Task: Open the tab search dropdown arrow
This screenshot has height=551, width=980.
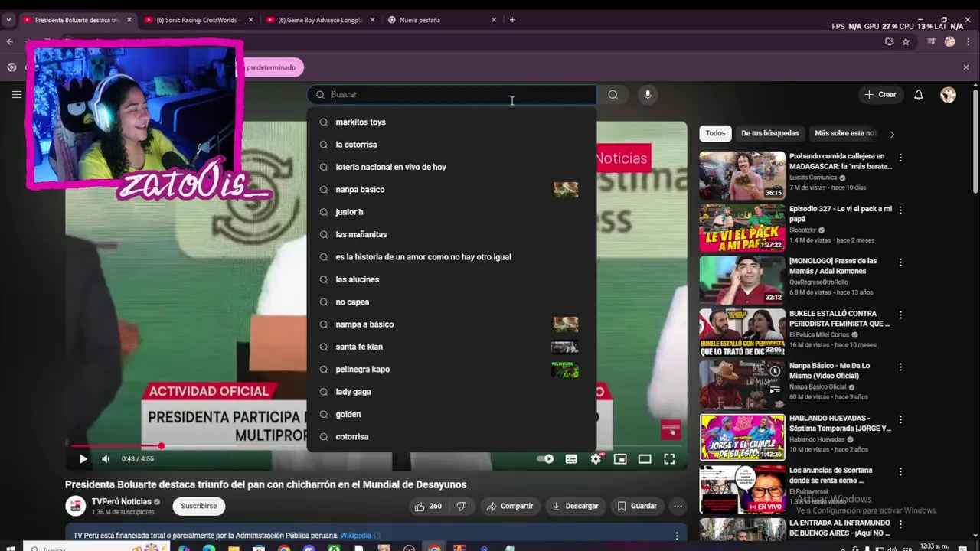Action: coord(8,20)
